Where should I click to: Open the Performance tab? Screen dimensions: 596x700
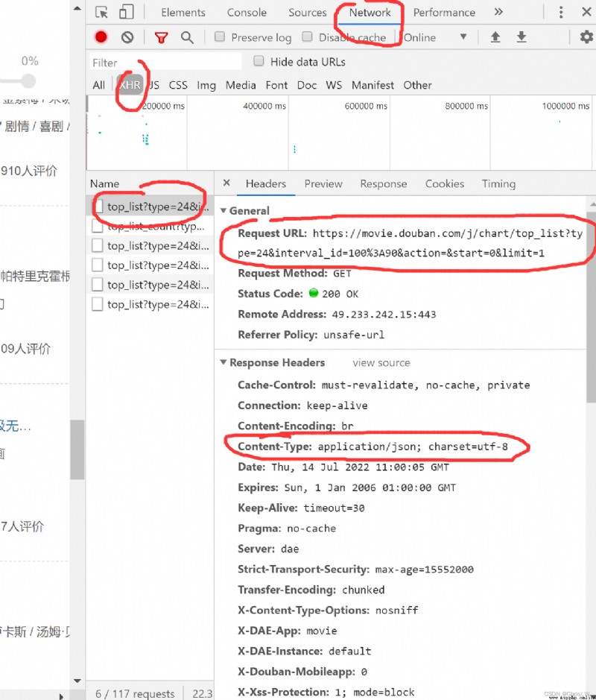click(x=444, y=13)
